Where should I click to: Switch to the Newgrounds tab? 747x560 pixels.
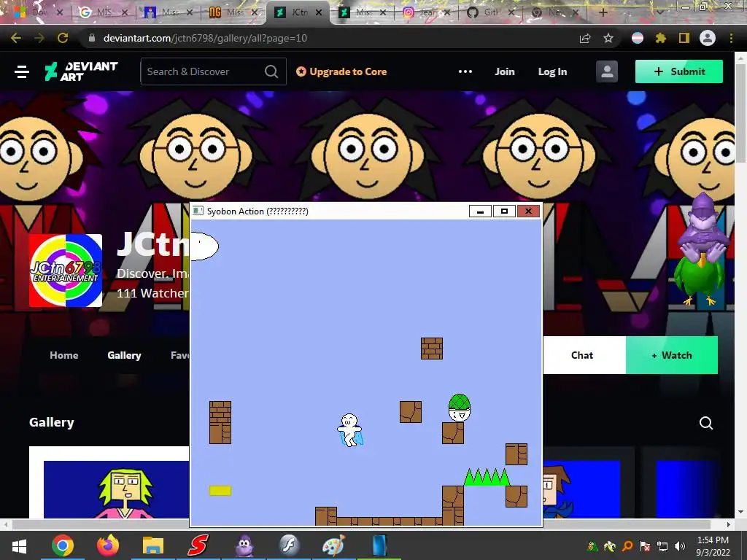(233, 12)
